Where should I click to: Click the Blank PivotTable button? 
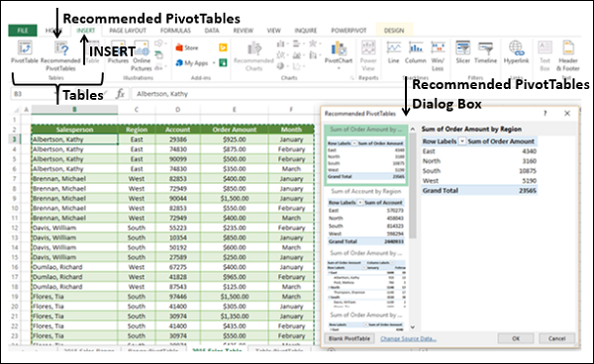click(349, 338)
